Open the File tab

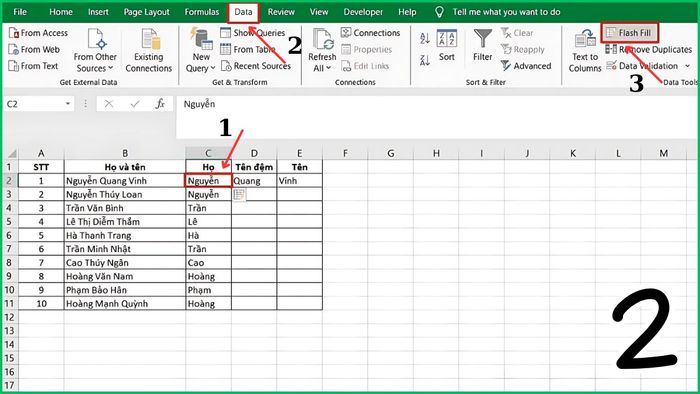(20, 12)
